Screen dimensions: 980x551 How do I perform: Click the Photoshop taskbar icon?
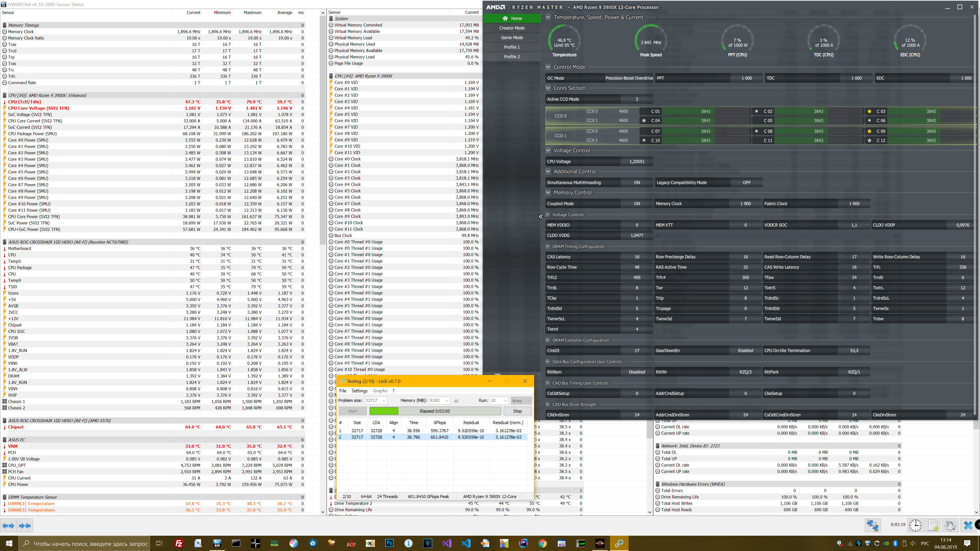tap(389, 543)
